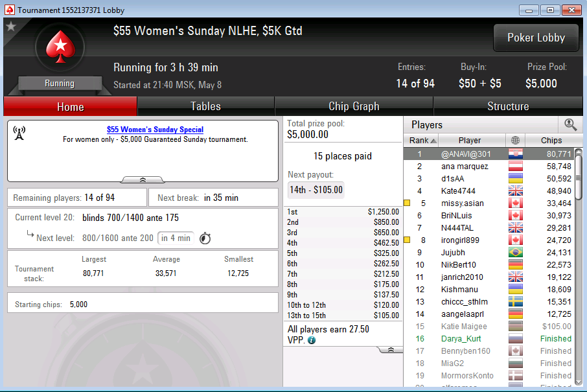Viewport: 587px width, 392px height.
Task: Click the yellow marker beside missy.asian
Action: (407, 203)
